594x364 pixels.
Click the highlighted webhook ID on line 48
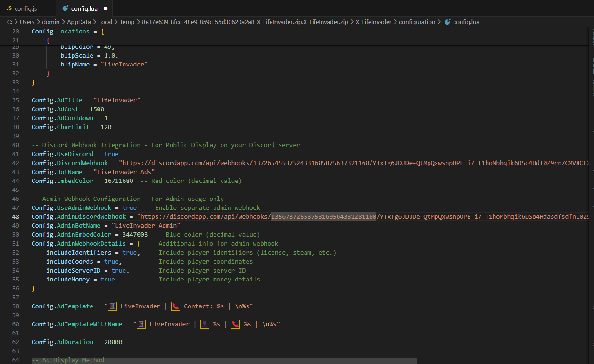click(x=323, y=217)
